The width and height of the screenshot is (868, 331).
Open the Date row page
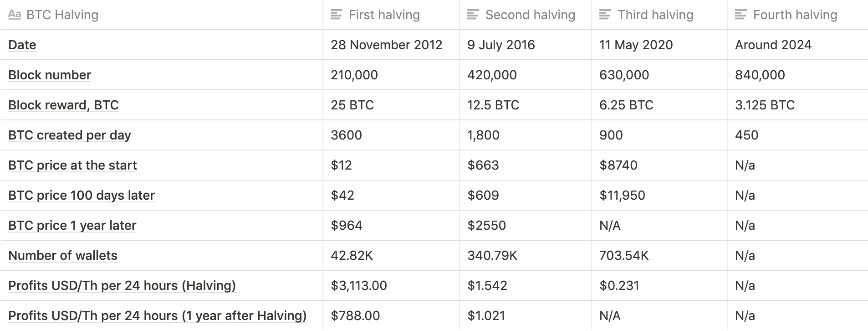tap(22, 45)
